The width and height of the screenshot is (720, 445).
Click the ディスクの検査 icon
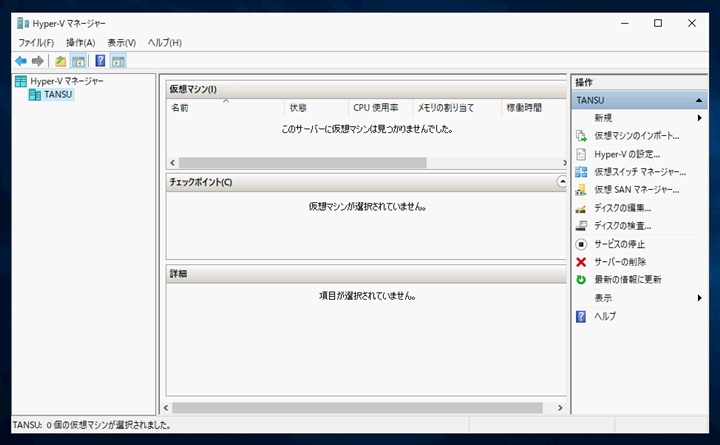(581, 225)
